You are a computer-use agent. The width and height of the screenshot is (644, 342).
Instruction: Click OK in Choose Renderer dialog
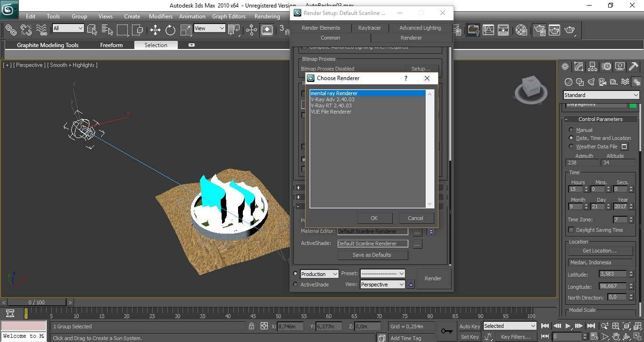pos(374,218)
